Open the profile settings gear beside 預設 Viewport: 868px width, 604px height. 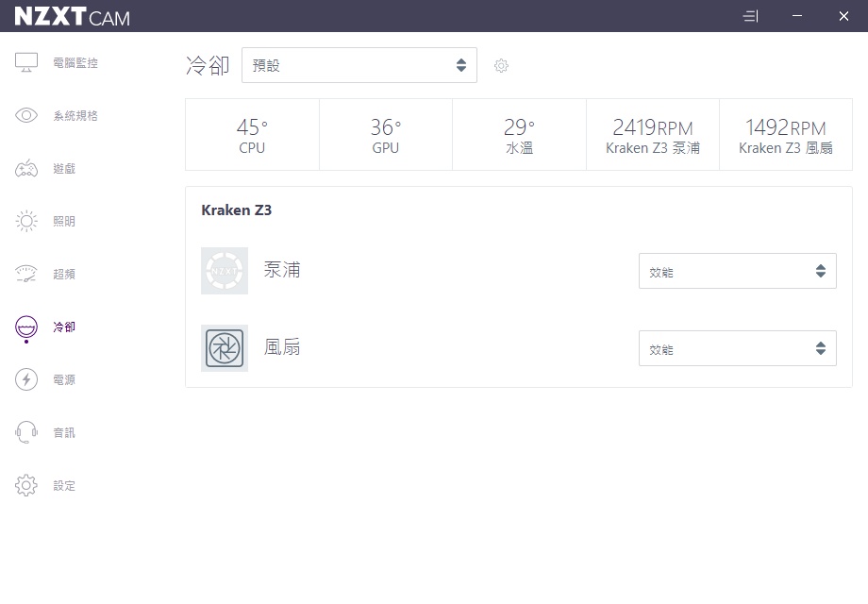(x=501, y=65)
